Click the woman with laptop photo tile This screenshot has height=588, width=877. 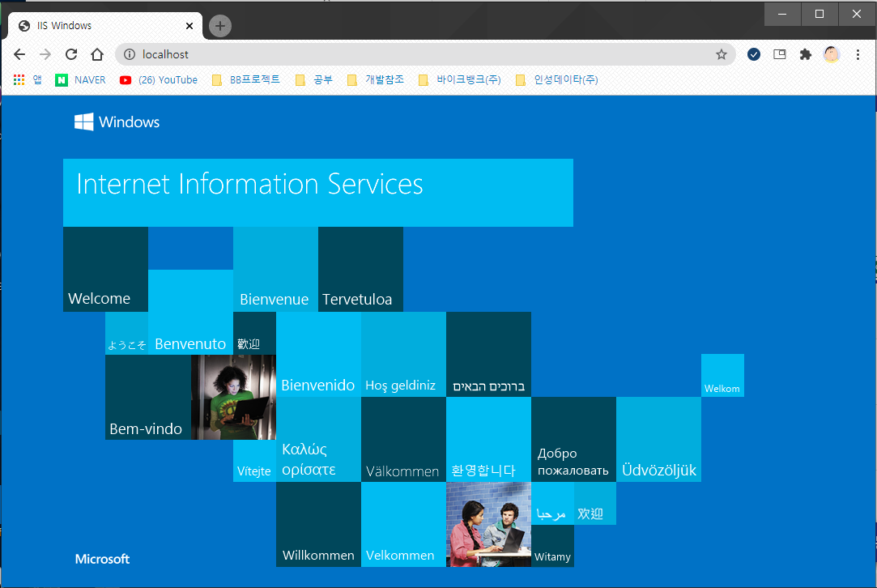[234, 397]
